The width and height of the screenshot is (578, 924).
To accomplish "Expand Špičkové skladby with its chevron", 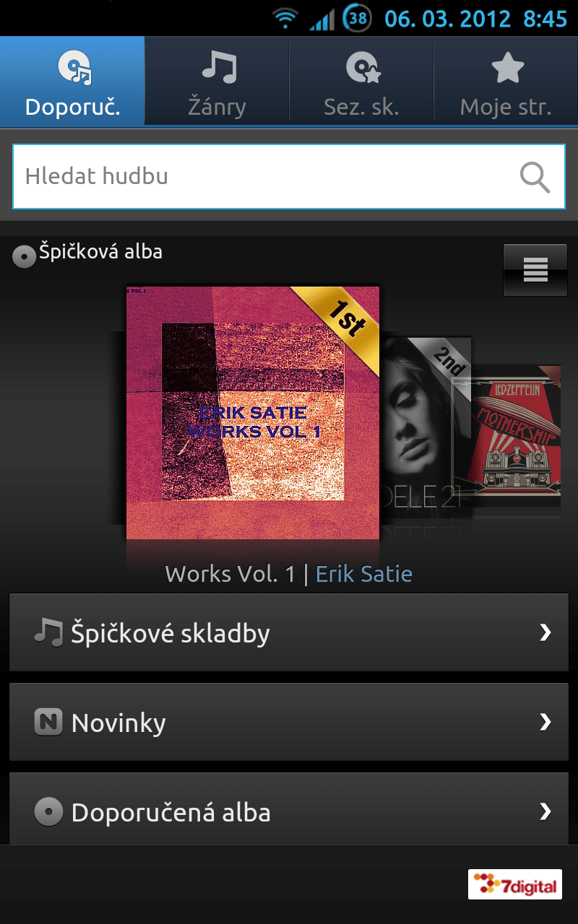I will tap(545, 632).
